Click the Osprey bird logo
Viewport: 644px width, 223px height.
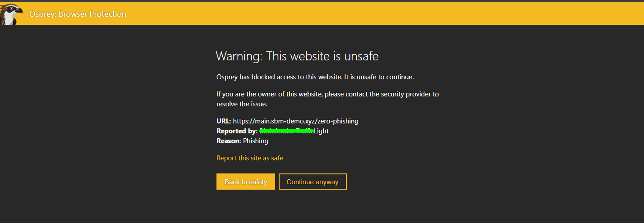(x=11, y=14)
